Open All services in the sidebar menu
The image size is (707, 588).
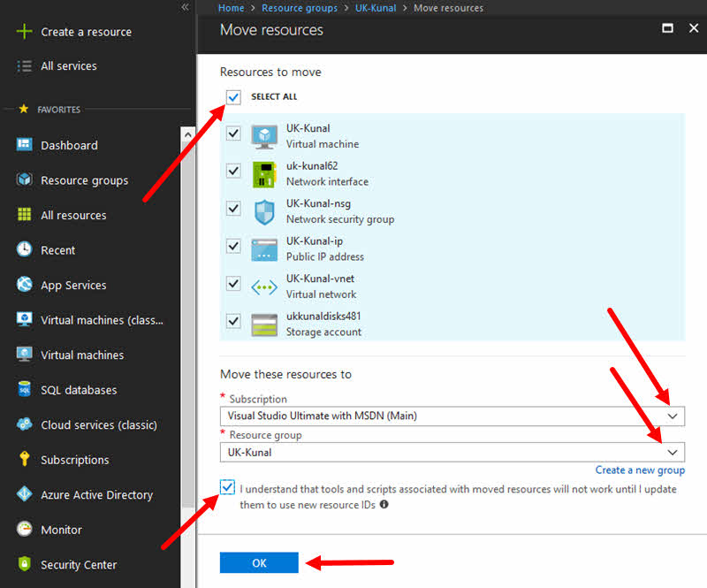point(69,66)
